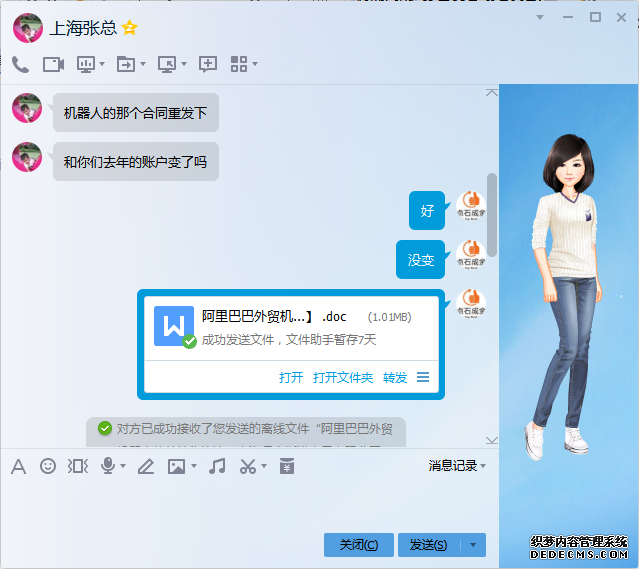Expand the send picture options arrow
Viewport: 639px width, 569px height.
pyautogui.click(x=194, y=465)
